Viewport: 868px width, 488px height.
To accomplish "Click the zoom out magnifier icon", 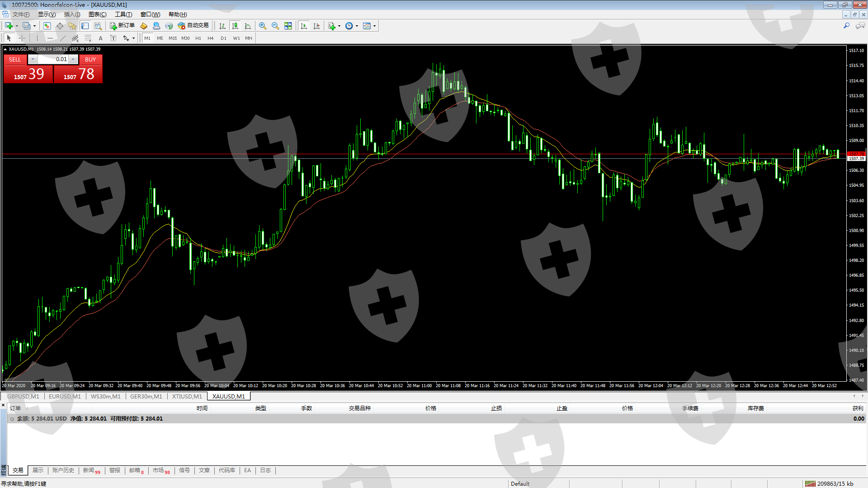I will tap(275, 26).
